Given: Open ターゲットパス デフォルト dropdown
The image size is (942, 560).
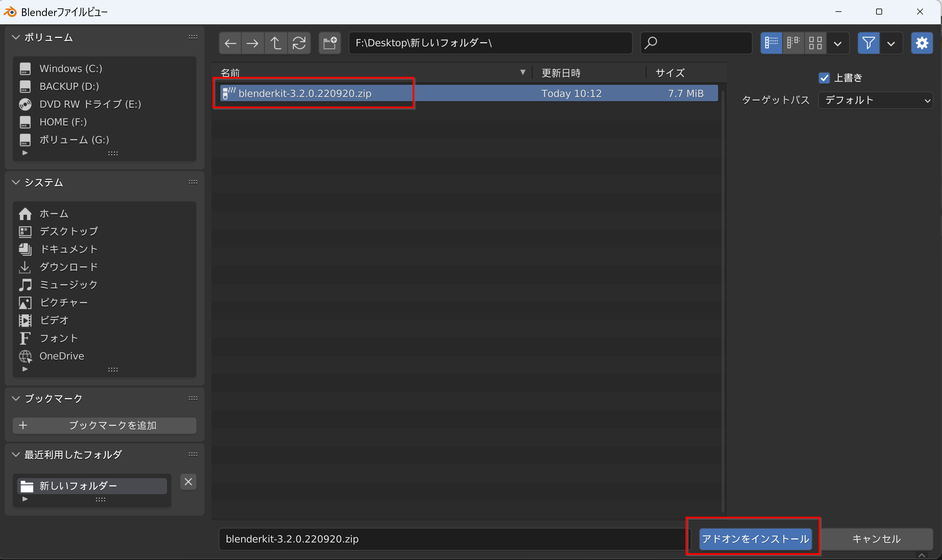Looking at the screenshot, I should tap(876, 100).
